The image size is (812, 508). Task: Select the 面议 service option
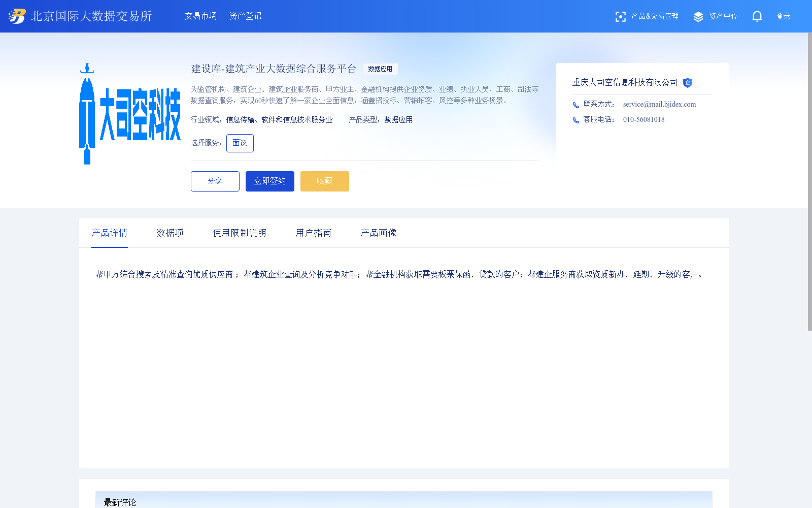pyautogui.click(x=240, y=143)
